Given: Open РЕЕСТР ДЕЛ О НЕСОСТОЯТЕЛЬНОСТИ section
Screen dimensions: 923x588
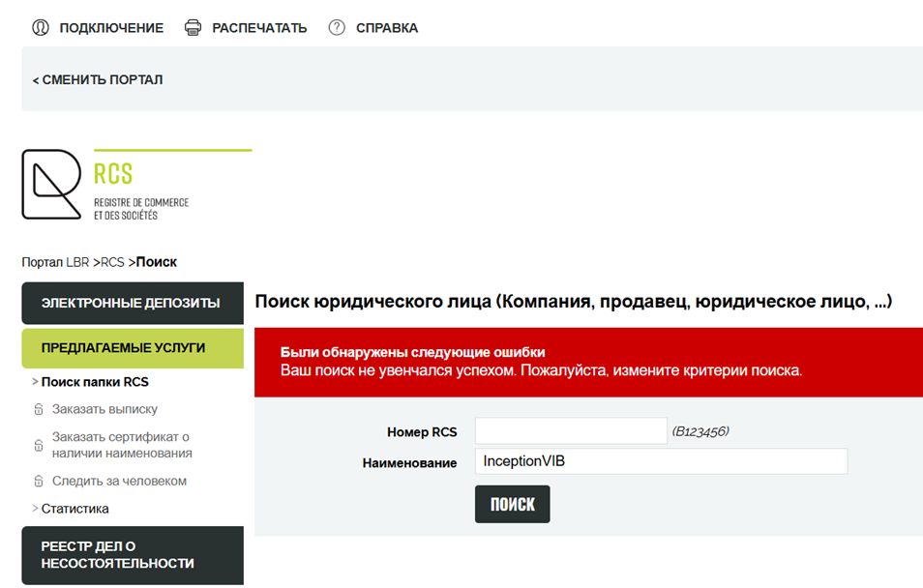Looking at the screenshot, I should pos(133,556).
